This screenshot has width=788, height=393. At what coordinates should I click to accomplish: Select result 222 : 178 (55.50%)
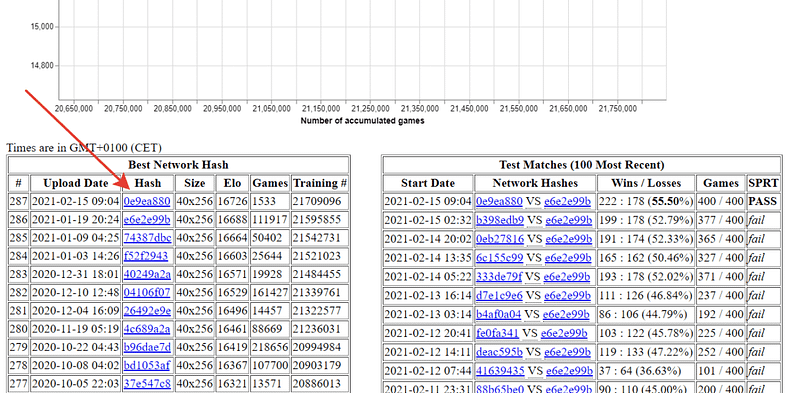(646, 202)
